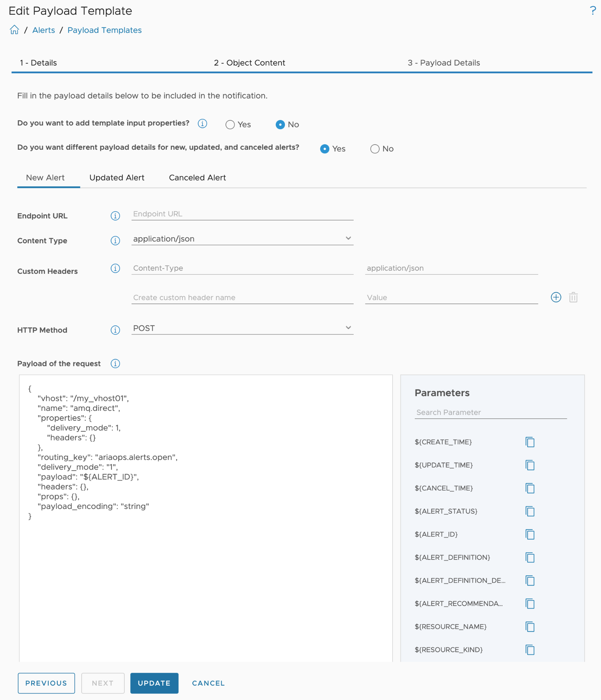Viewport: 601px width, 700px height.
Task: Copy ${UPDATE_TIME} parameter
Action: [530, 465]
